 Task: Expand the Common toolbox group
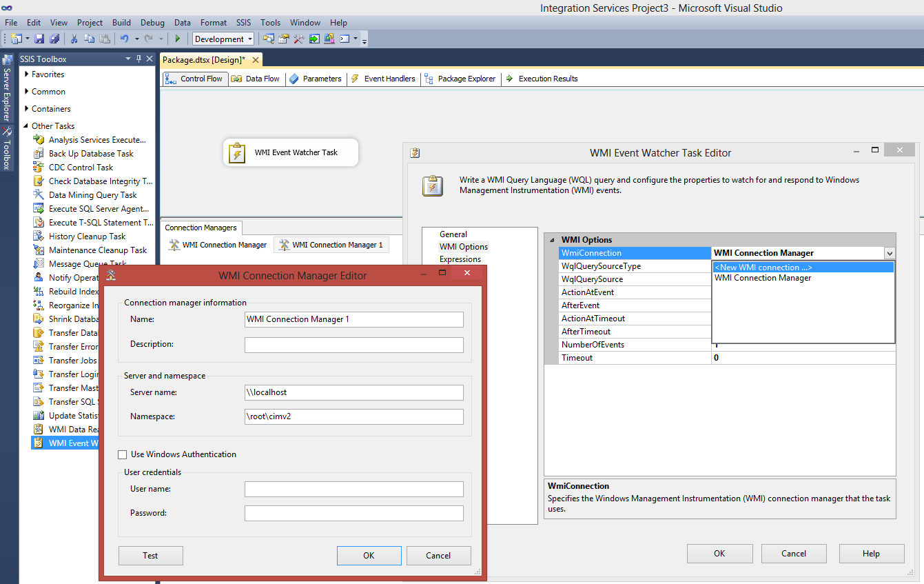pyautogui.click(x=27, y=92)
